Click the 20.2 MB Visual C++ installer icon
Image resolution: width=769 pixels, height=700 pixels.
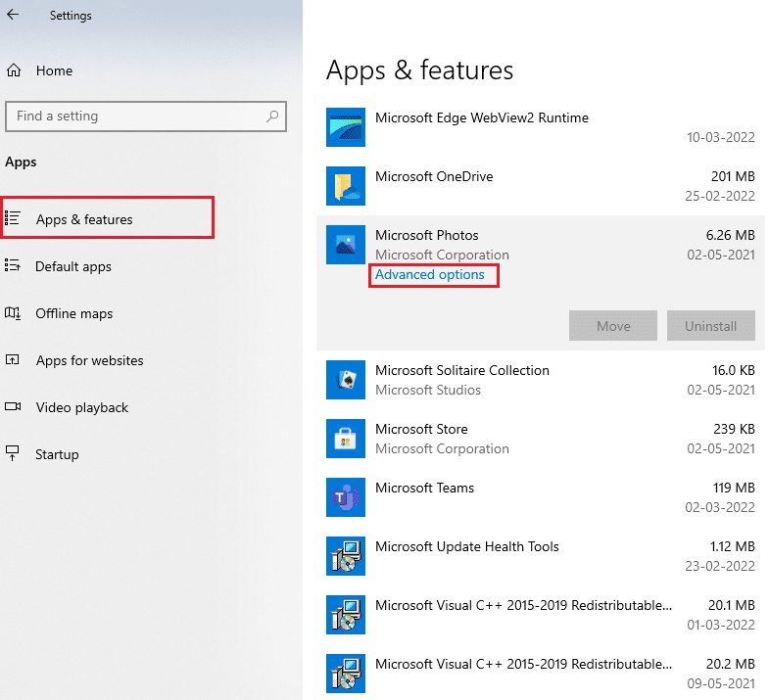point(346,674)
